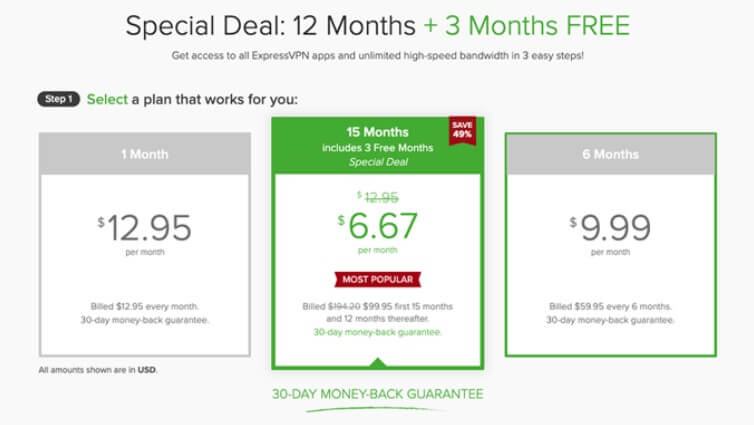754x425 pixels.
Task: Click the Step 1 pill badge
Action: click(x=59, y=99)
